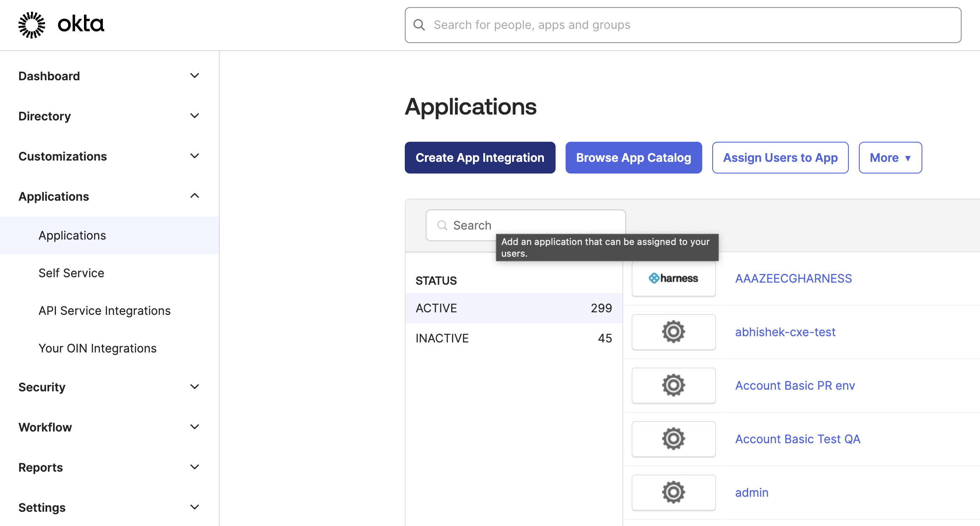Click the Browse App Catalog button
The image size is (980, 526).
tap(633, 158)
